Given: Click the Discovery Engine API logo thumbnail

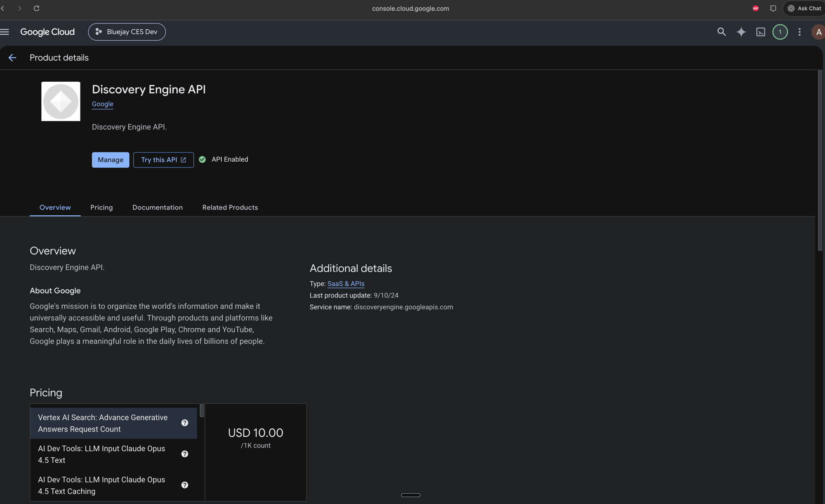Looking at the screenshot, I should (x=61, y=101).
